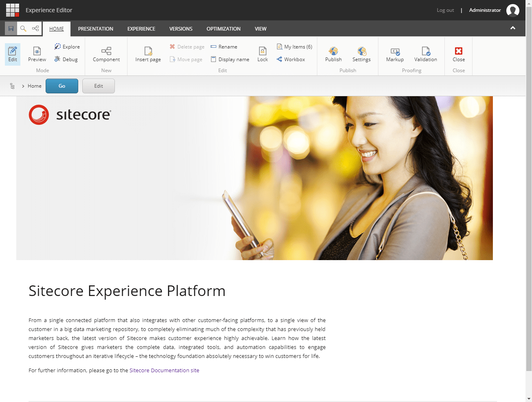Open the Markup proofing tool
Image resolution: width=532 pixels, height=402 pixels.
395,54
